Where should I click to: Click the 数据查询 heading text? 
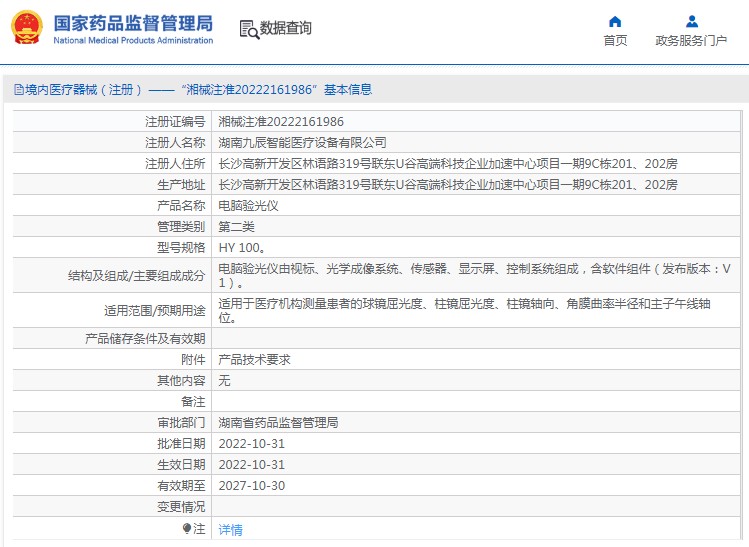(285, 29)
